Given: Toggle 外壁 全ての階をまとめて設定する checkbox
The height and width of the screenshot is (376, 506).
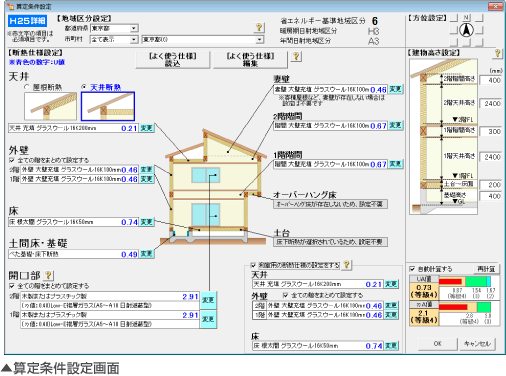Looking at the screenshot, I should click(12, 160).
